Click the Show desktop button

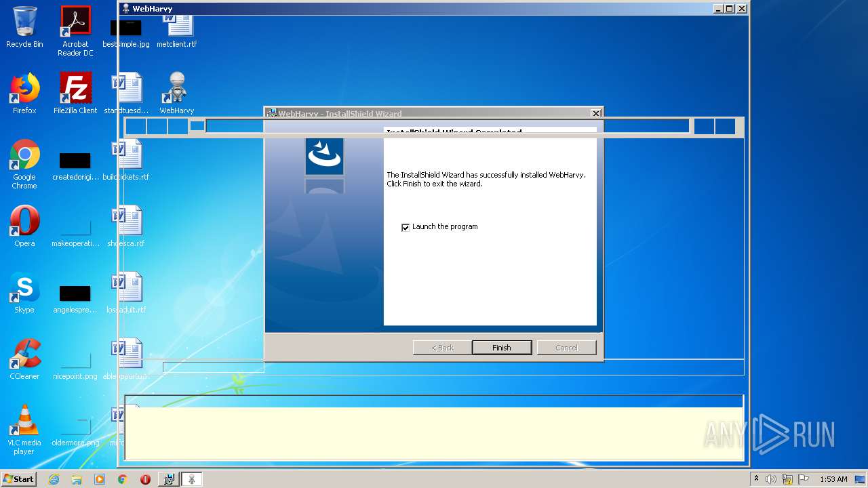click(x=861, y=479)
